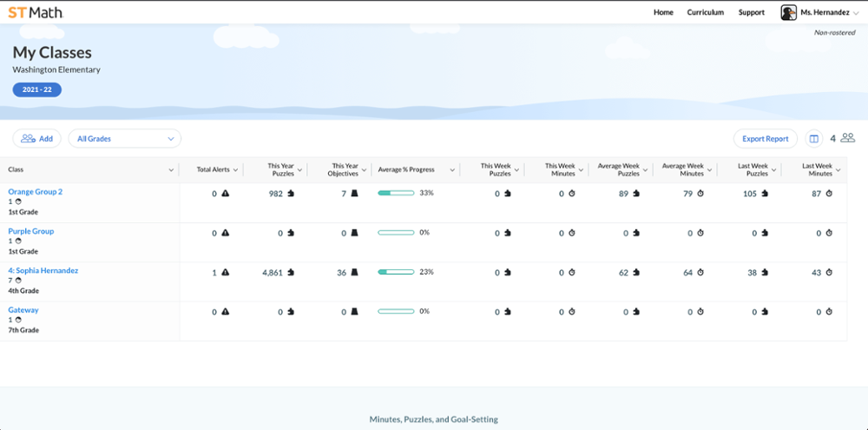Viewport: 868px width, 430px height.
Task: Click the 33% progress bar for Orange Group 2
Action: (x=396, y=194)
